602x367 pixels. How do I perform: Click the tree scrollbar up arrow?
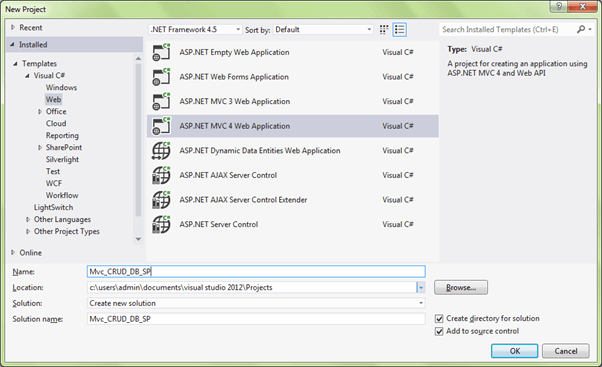[138, 58]
